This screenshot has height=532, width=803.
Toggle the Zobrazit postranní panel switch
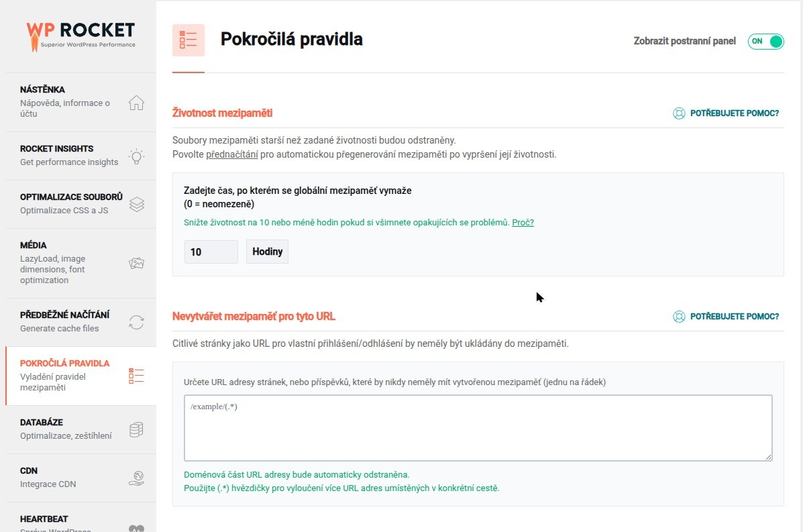[765, 42]
